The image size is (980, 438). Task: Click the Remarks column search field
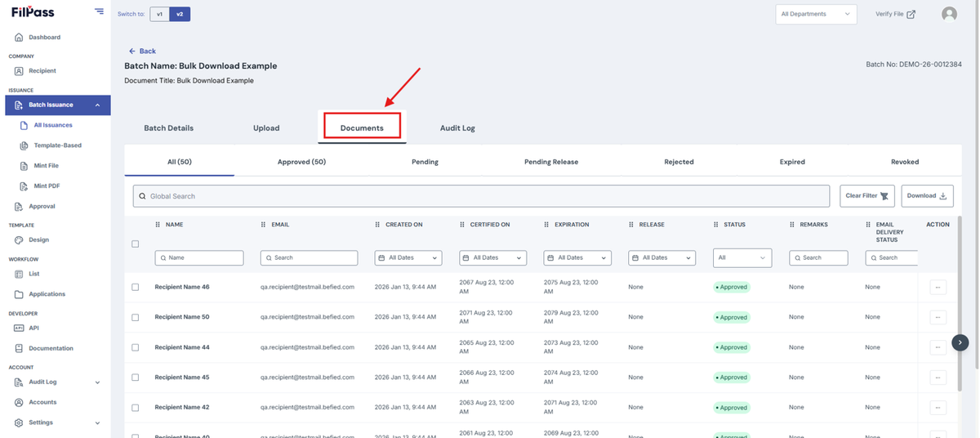coord(819,257)
